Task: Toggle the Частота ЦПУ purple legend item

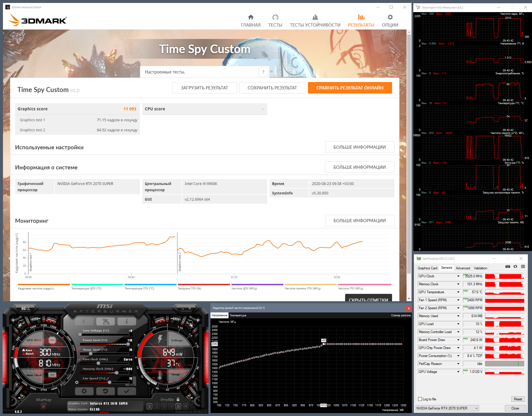Action: [x=257, y=287]
